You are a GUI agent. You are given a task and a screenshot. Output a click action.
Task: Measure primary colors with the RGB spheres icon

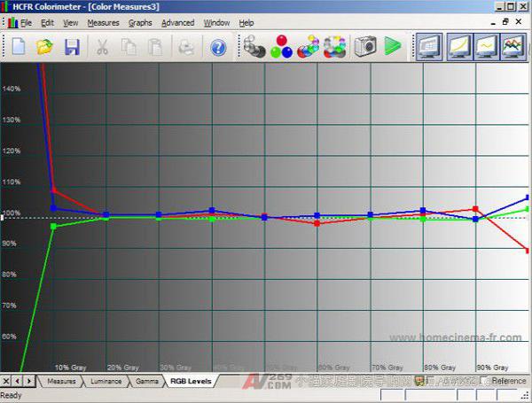(282, 46)
